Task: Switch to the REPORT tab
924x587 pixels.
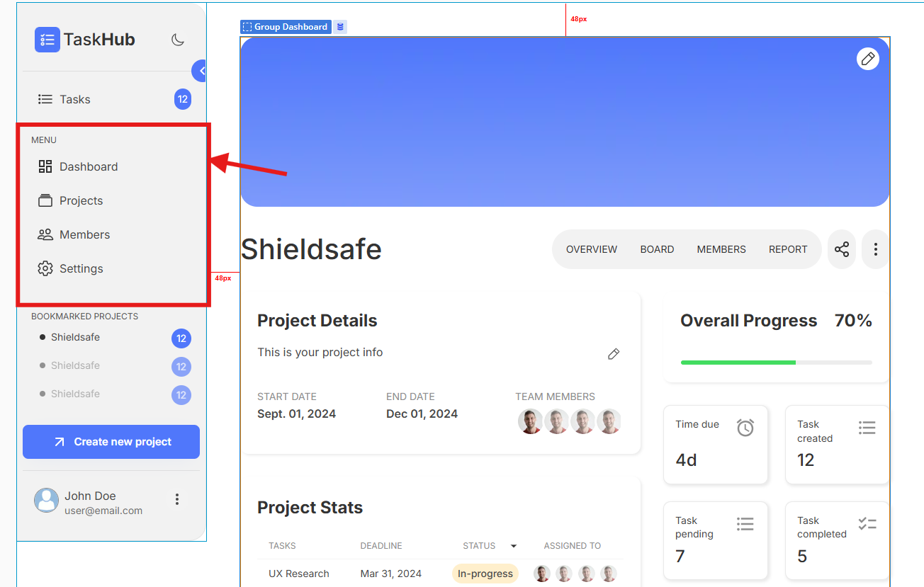Action: click(788, 249)
